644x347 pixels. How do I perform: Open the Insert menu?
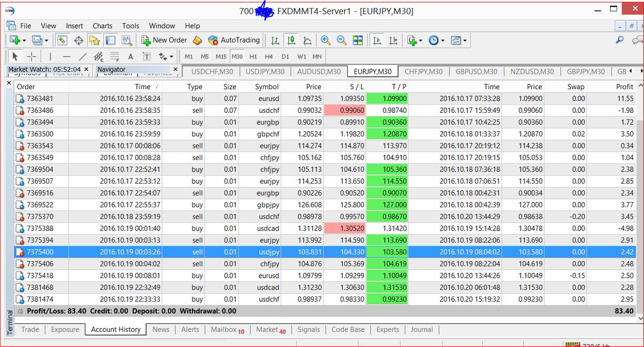(75, 26)
